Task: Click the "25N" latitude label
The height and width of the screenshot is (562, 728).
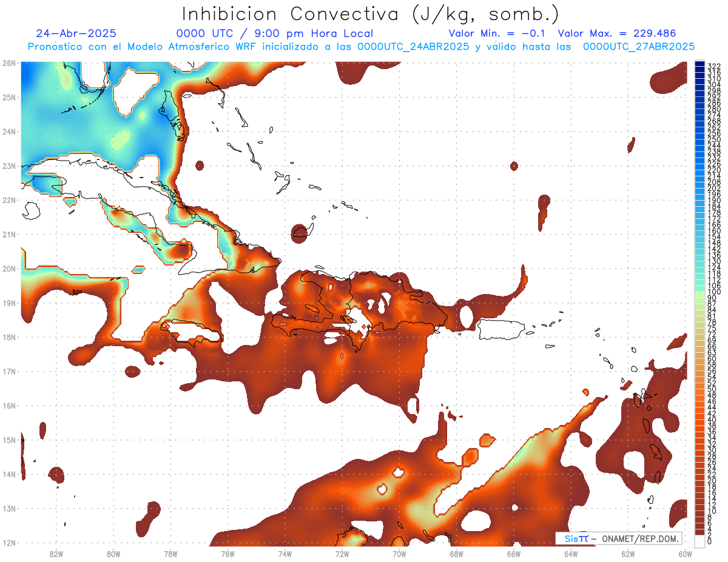Action: (9, 97)
